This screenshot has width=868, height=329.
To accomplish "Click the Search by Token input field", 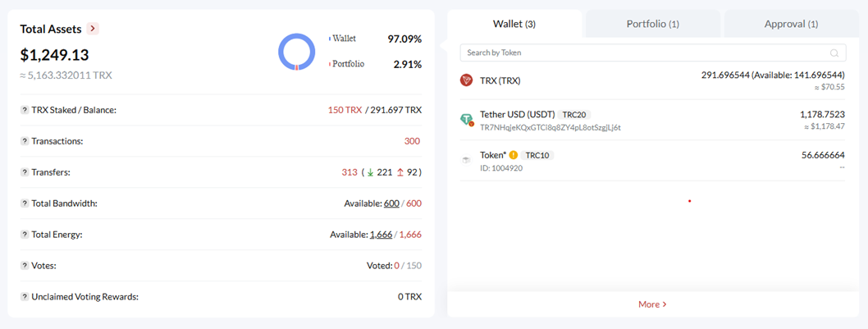I will [x=653, y=53].
